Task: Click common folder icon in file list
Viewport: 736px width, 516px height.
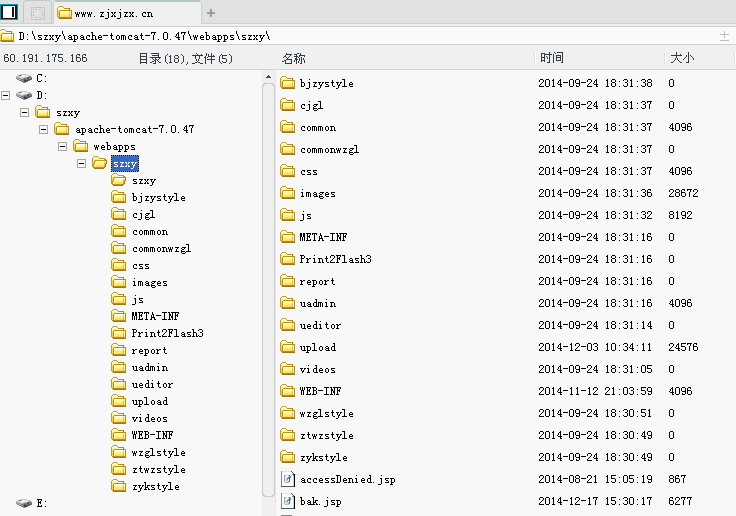Action: pos(287,127)
